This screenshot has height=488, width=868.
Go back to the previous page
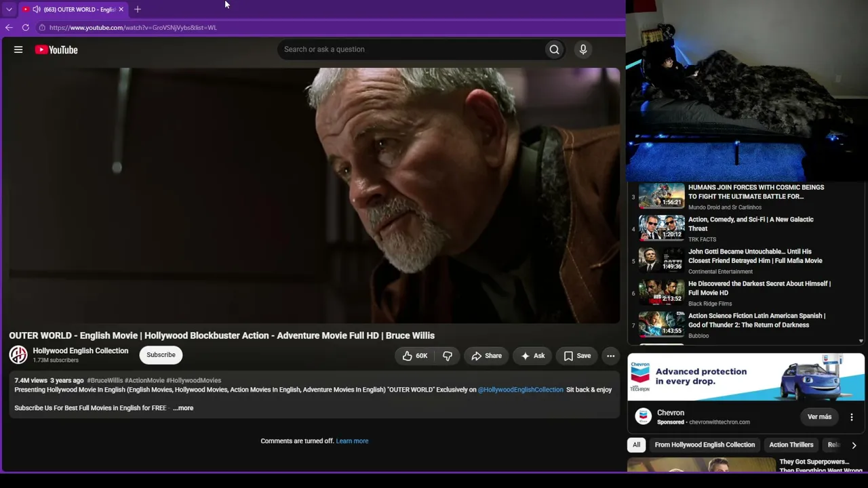[x=9, y=28]
